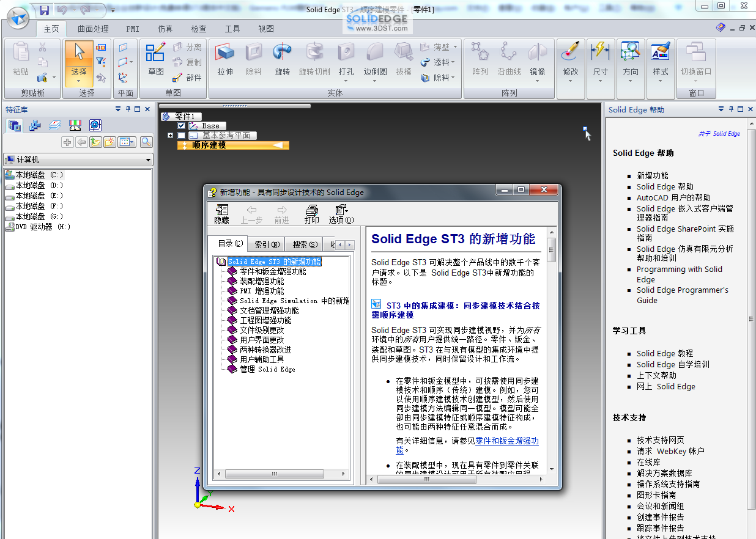Select the 旋转 (Revolve) tool
Viewport: 756px width, 539px height.
pyautogui.click(x=282, y=60)
